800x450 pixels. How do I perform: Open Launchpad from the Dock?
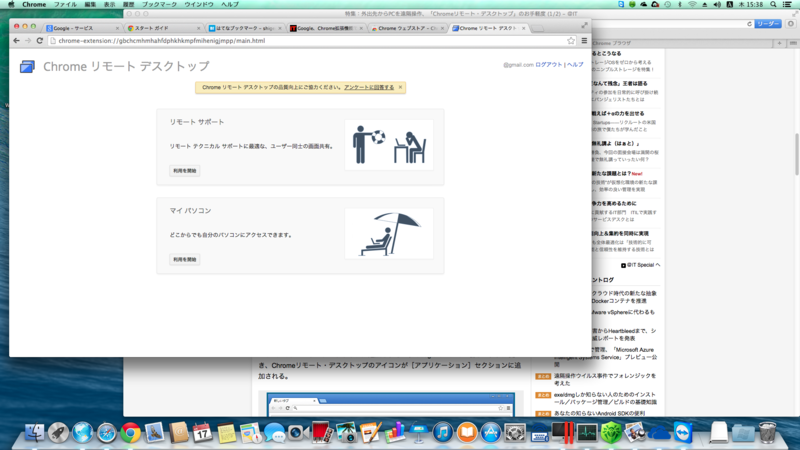pyautogui.click(x=58, y=433)
